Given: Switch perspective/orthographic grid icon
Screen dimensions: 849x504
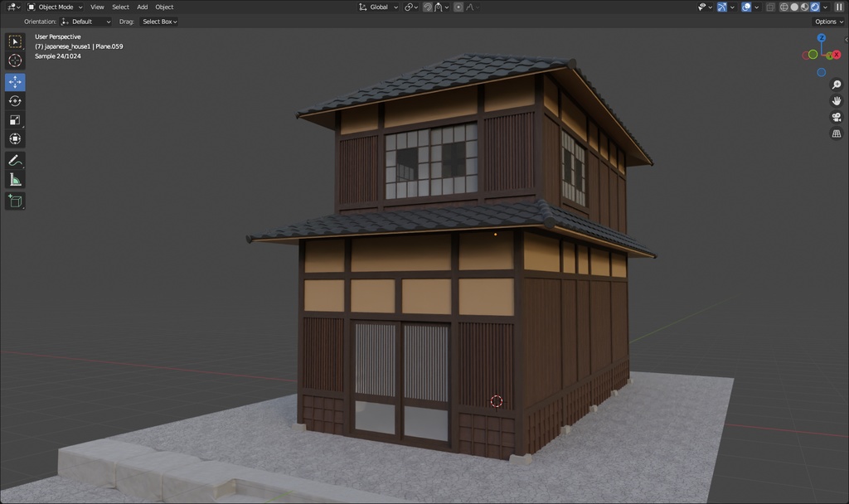Looking at the screenshot, I should [837, 133].
